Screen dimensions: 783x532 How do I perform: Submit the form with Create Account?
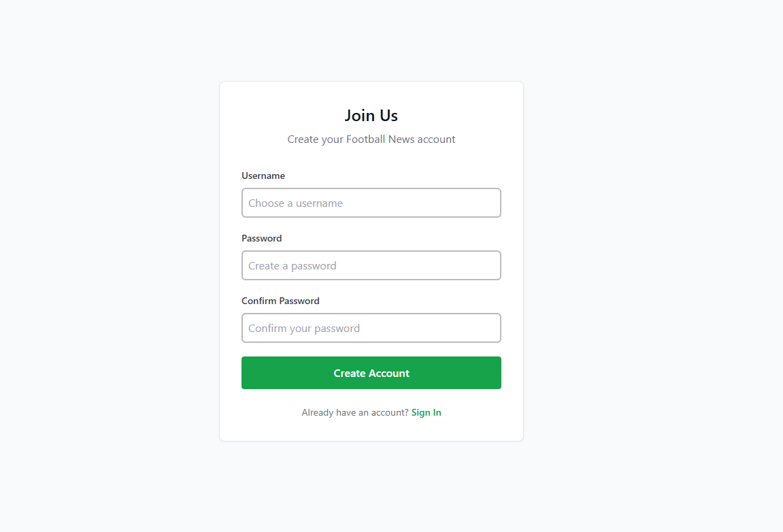tap(371, 373)
